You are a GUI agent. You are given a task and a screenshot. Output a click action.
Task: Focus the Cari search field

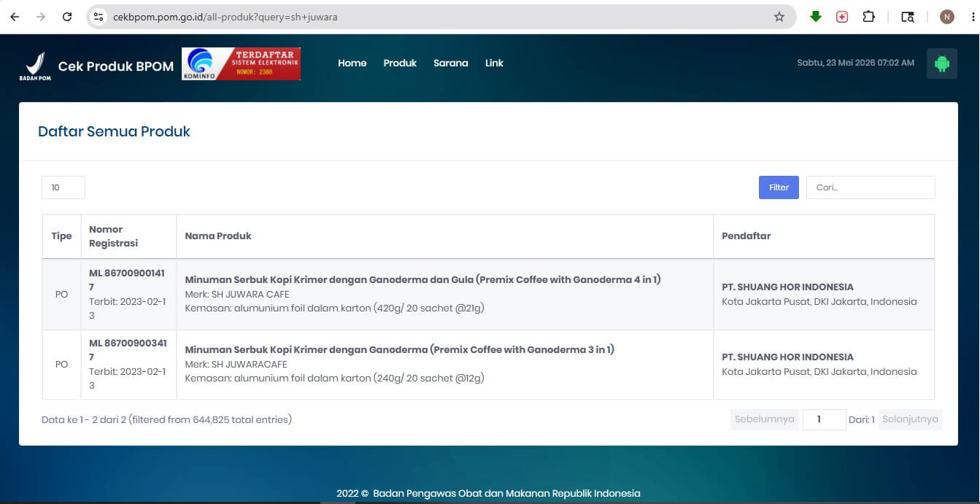coord(871,187)
